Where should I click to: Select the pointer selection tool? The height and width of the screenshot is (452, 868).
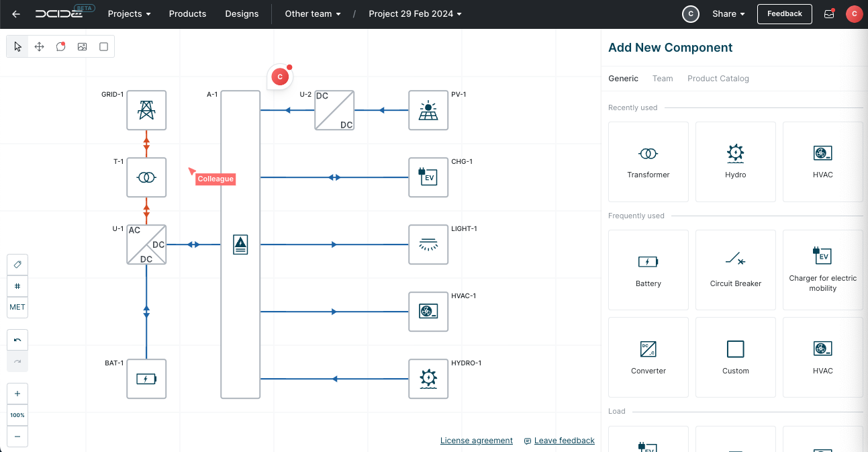coord(17,46)
